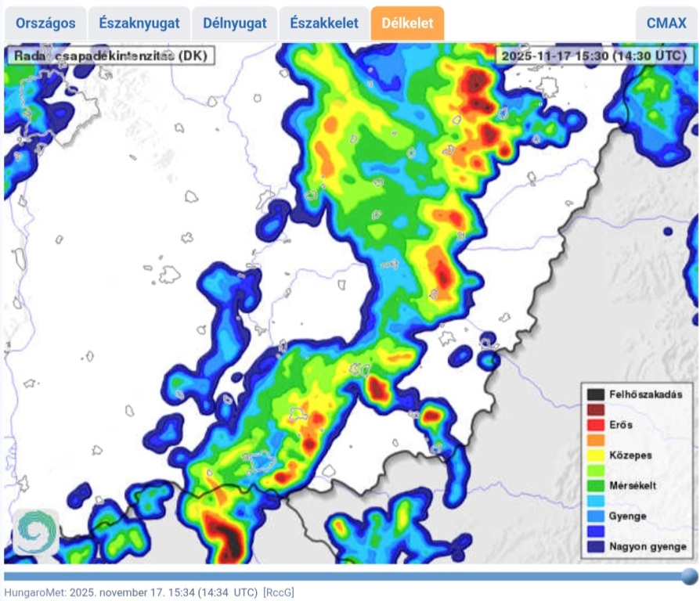The height and width of the screenshot is (601, 700).
Task: Click the dark blue Nagyon gyenge swatch
Action: [597, 546]
